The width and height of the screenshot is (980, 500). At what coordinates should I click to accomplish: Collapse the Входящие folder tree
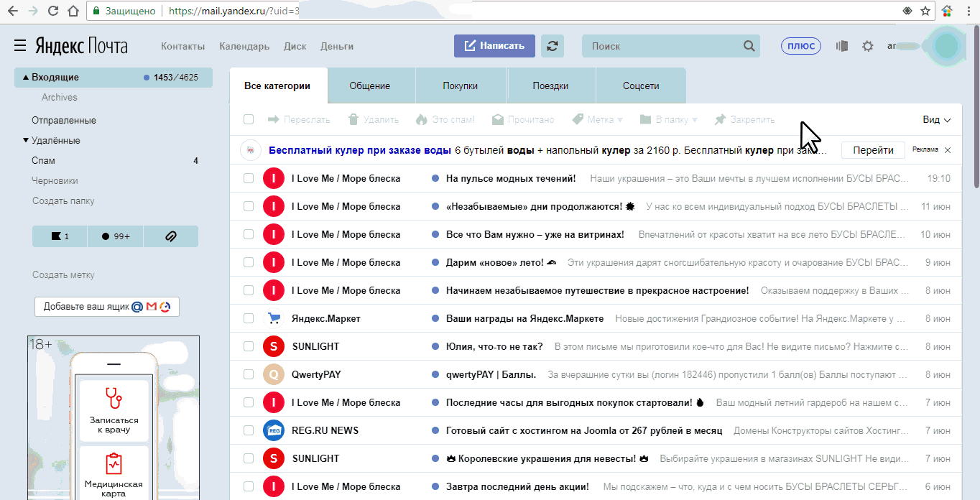pos(26,78)
